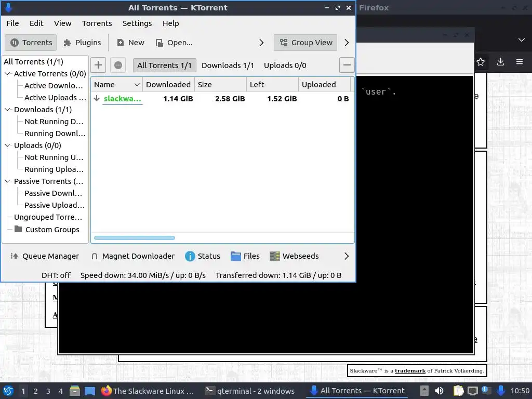Collapse the Uploads (0/0) group
The height and width of the screenshot is (399, 532).
[x=7, y=145]
